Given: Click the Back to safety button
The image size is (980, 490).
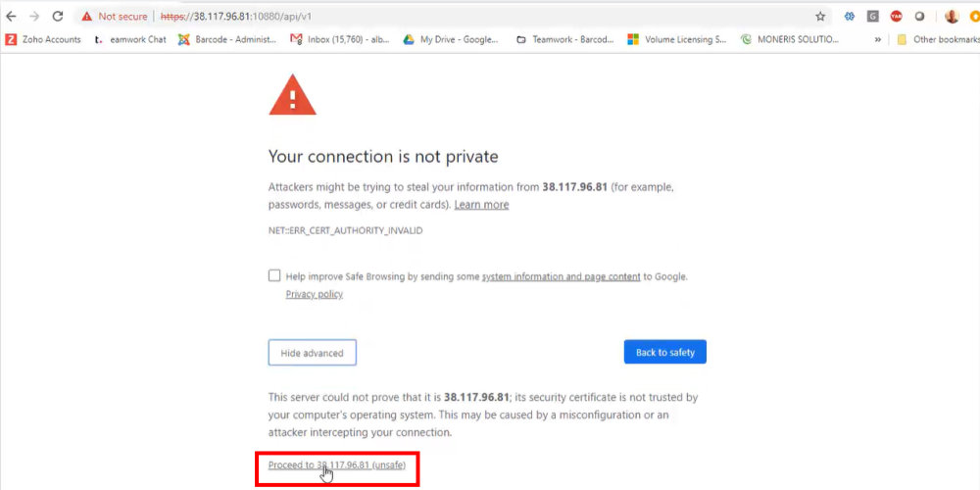Looking at the screenshot, I should (x=664, y=353).
